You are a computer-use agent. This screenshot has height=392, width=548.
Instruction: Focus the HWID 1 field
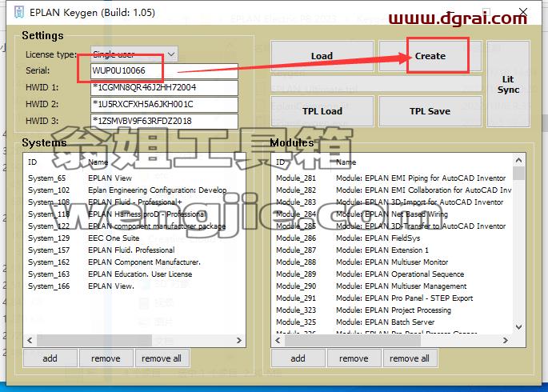(x=164, y=87)
